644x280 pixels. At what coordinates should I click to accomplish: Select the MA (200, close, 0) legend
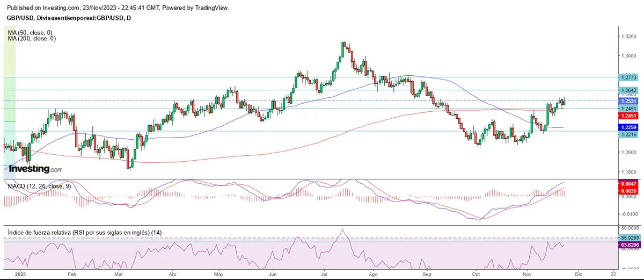[x=32, y=39]
